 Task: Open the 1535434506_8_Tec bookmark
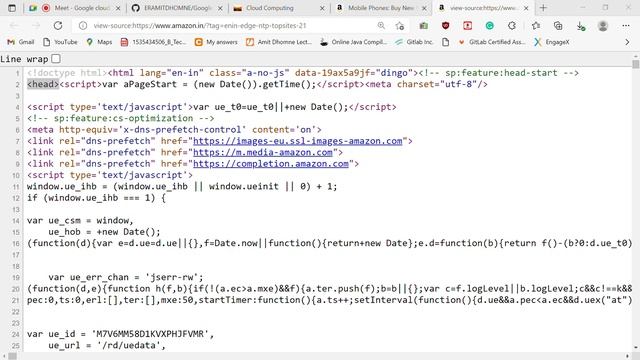point(153,42)
